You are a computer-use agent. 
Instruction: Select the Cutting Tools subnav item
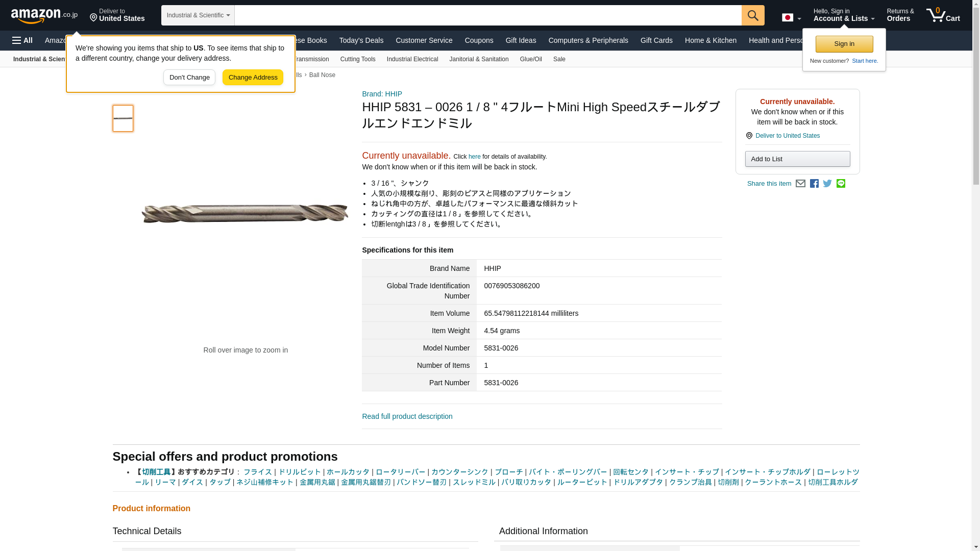[357, 59]
